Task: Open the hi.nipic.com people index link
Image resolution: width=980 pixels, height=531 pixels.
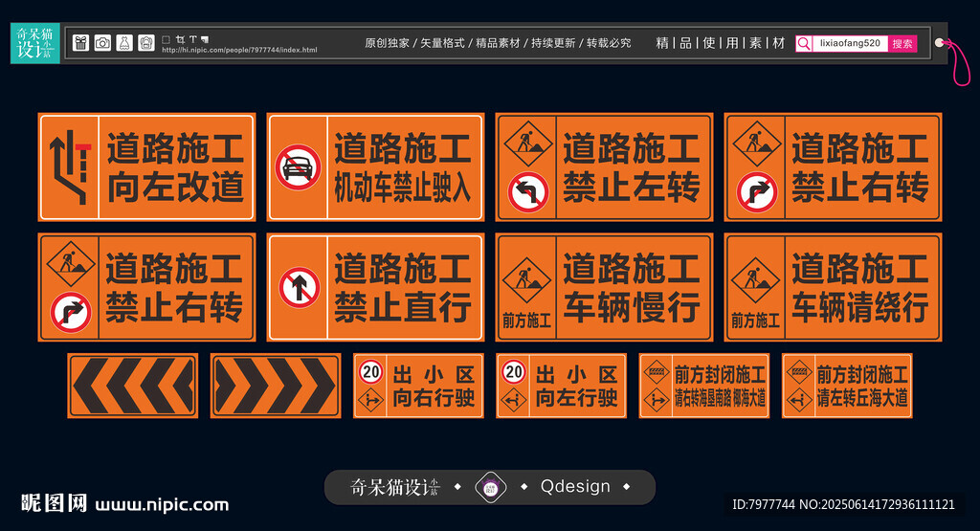Action: 239,50
